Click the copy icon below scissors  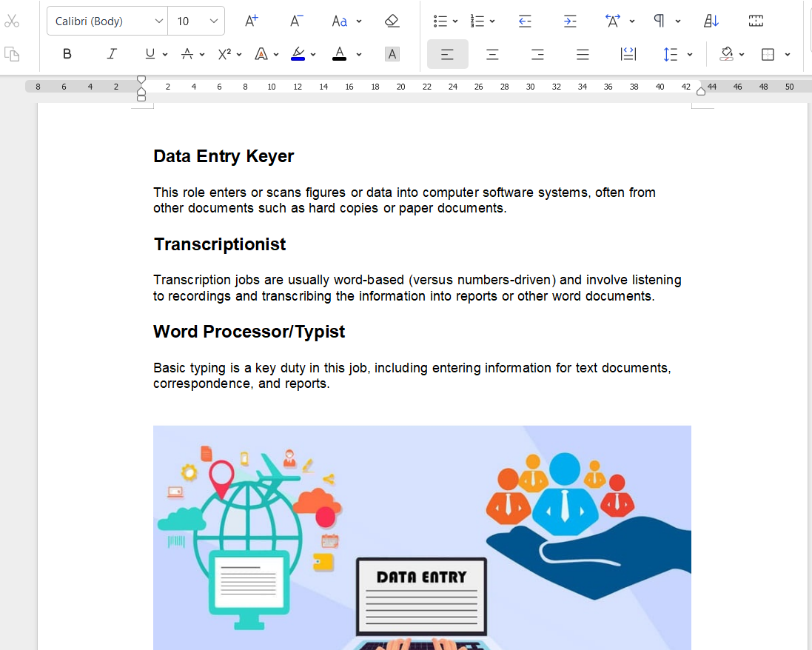pyautogui.click(x=12, y=54)
